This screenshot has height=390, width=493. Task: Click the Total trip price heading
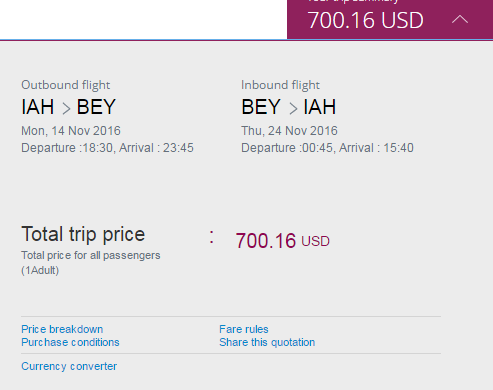click(83, 234)
